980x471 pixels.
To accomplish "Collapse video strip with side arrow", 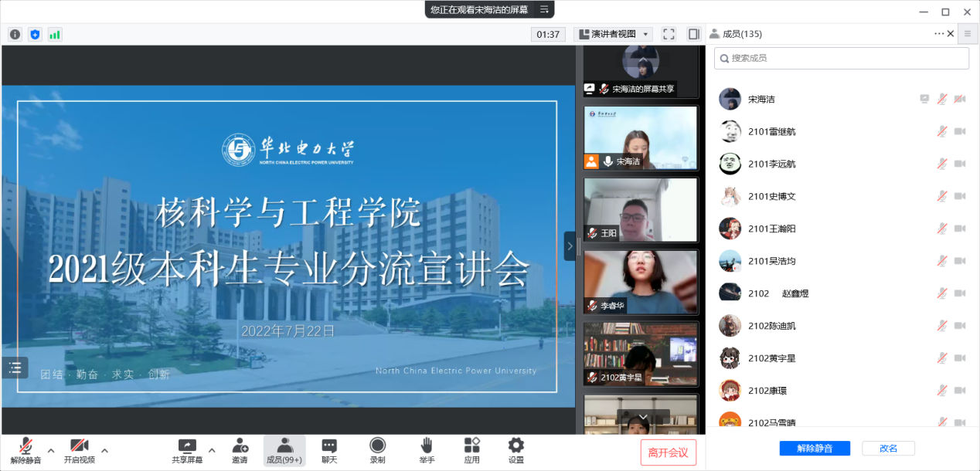I will pos(570,246).
